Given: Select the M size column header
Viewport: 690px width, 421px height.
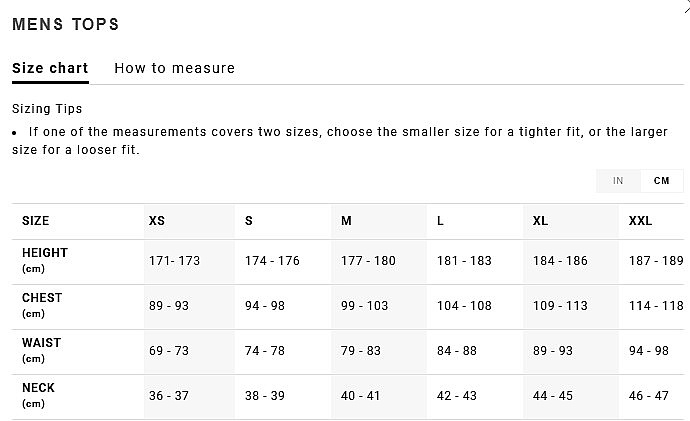Looking at the screenshot, I should pyautogui.click(x=346, y=221).
